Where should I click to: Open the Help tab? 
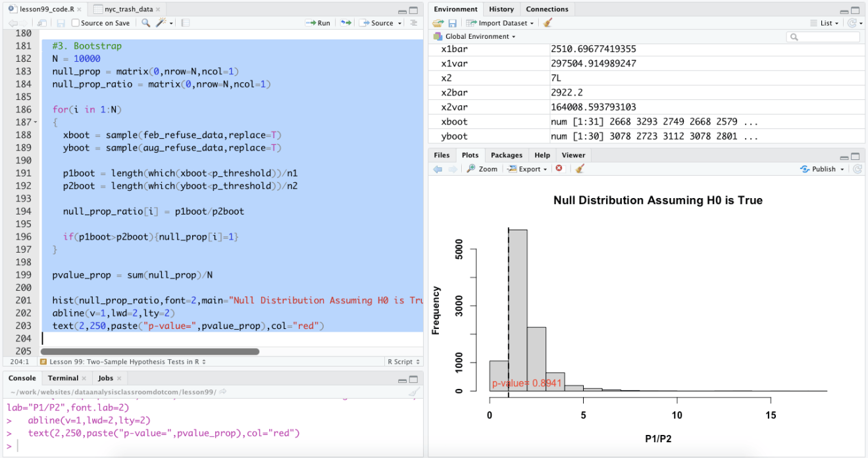point(542,155)
